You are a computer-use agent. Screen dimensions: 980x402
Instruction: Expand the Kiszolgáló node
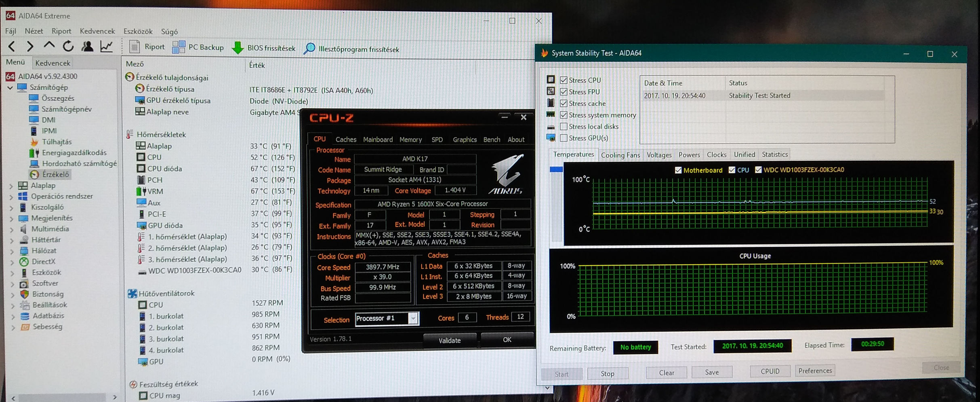[11, 207]
